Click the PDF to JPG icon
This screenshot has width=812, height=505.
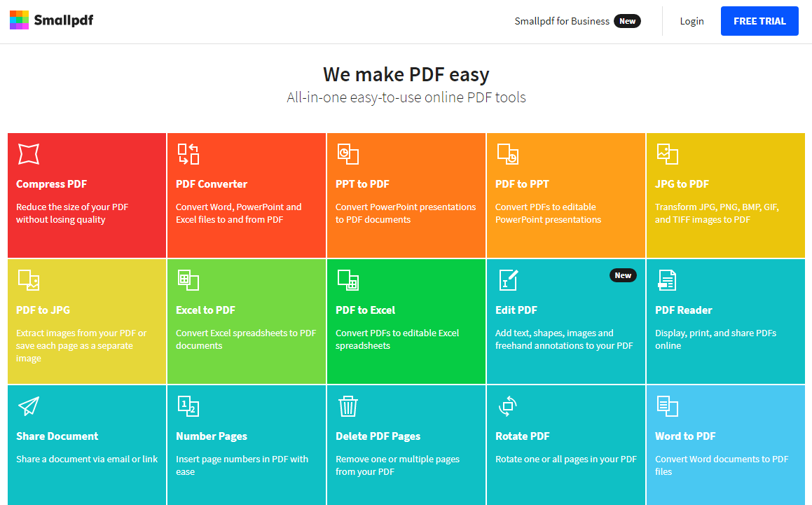pyautogui.click(x=29, y=280)
